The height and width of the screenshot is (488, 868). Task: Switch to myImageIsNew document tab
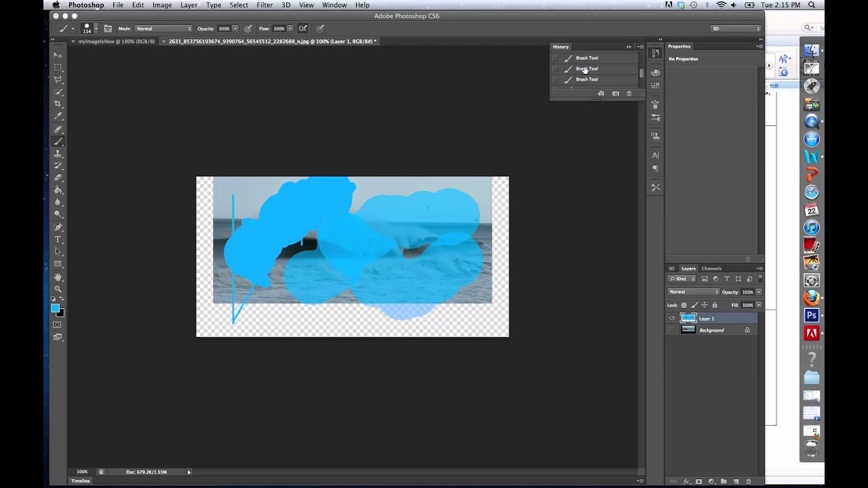click(x=116, y=41)
